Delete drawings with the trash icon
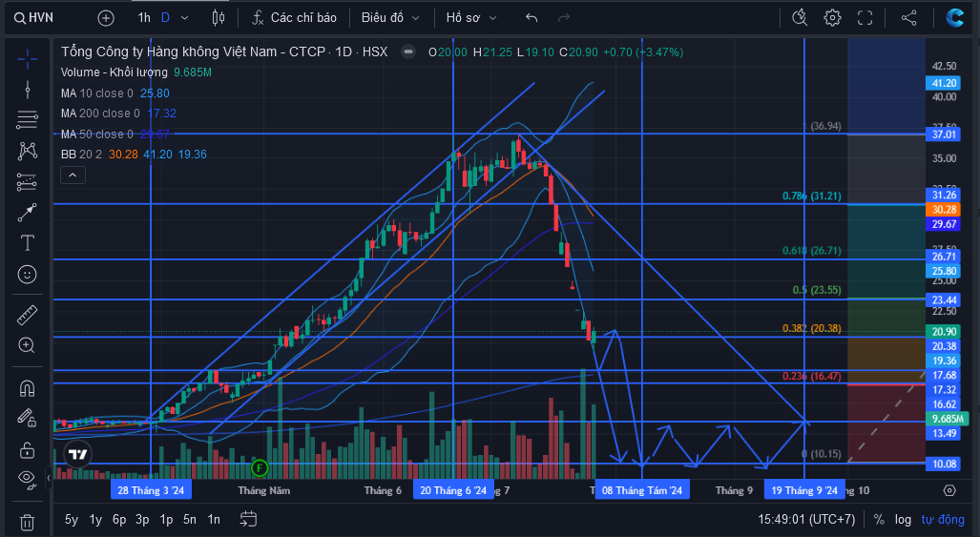980x537 pixels. click(27, 522)
